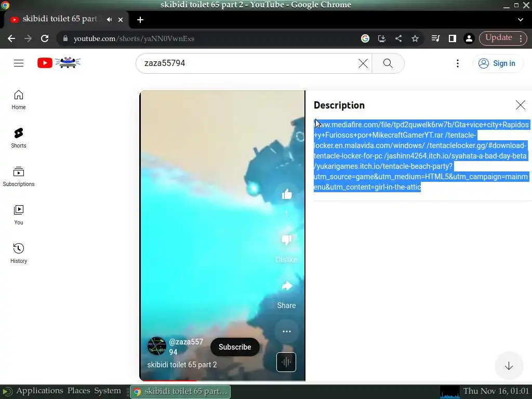Click the @zaza55794 channel name
Viewport: 532px width, 399px height.
click(x=186, y=347)
